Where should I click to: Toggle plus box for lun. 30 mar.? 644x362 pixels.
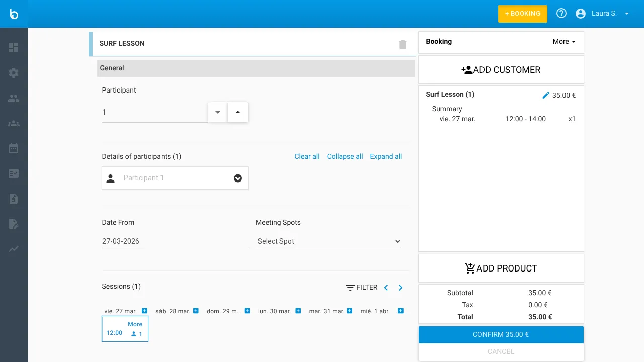[298, 311]
